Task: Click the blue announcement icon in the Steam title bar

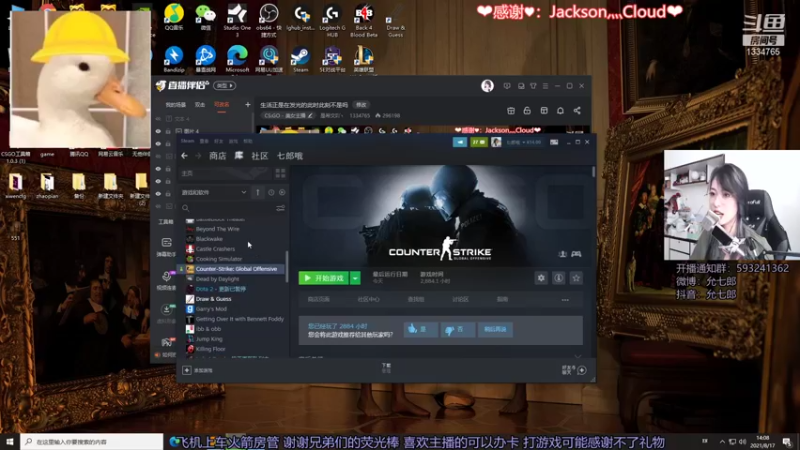Action: pos(460,142)
